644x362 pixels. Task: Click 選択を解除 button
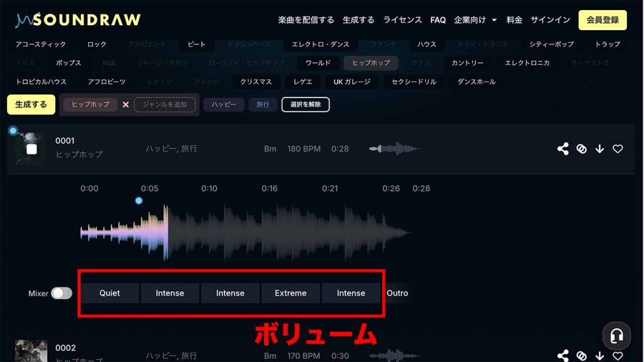[306, 104]
